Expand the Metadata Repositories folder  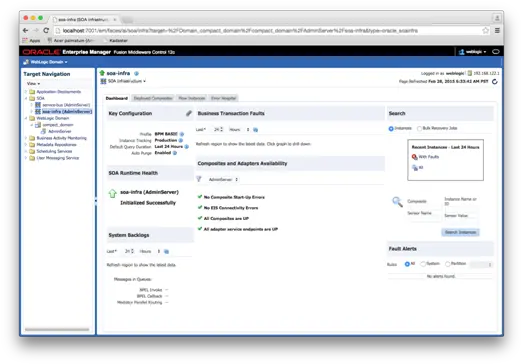click(26, 145)
